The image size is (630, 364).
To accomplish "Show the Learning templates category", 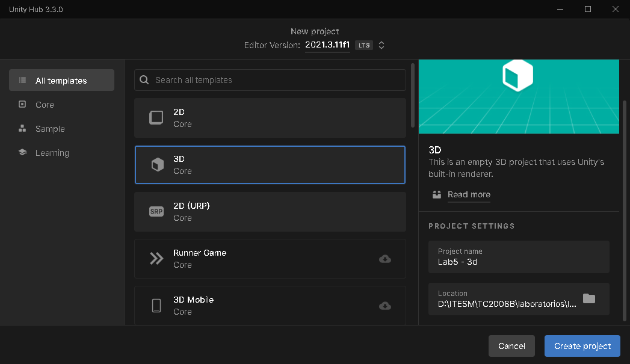I will coord(52,153).
